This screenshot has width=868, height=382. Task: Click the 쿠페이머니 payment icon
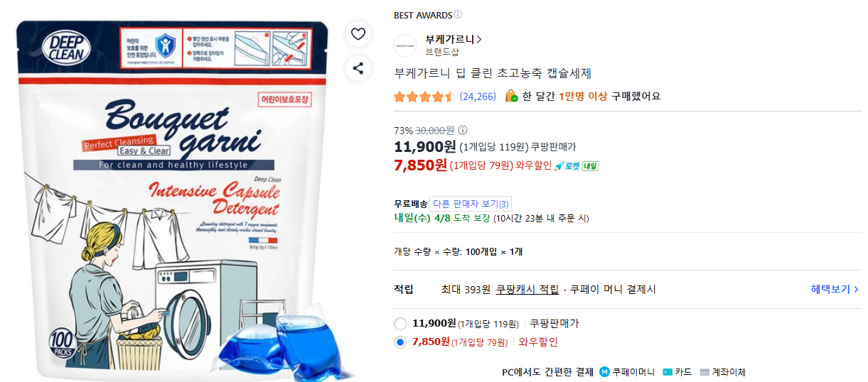click(605, 372)
